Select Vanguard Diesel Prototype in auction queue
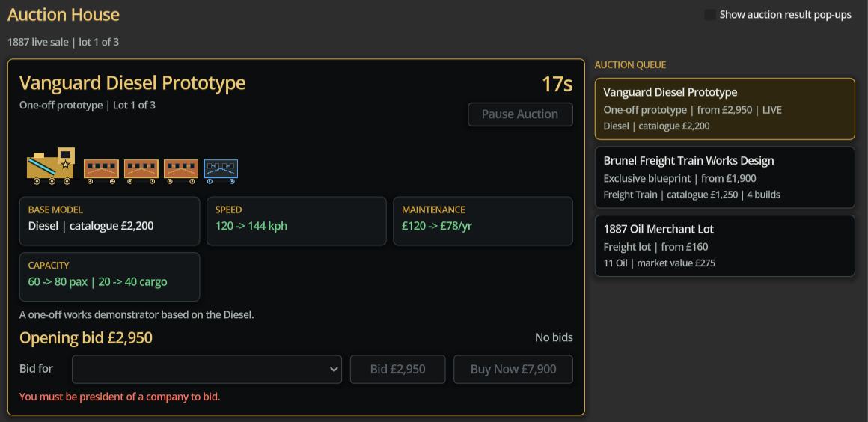This screenshot has height=422, width=868. click(x=724, y=108)
